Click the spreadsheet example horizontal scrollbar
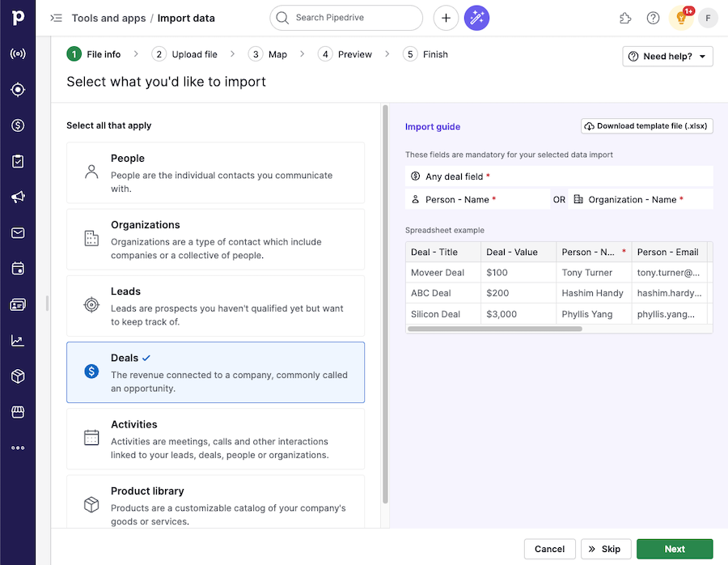The width and height of the screenshot is (728, 565). (x=494, y=329)
